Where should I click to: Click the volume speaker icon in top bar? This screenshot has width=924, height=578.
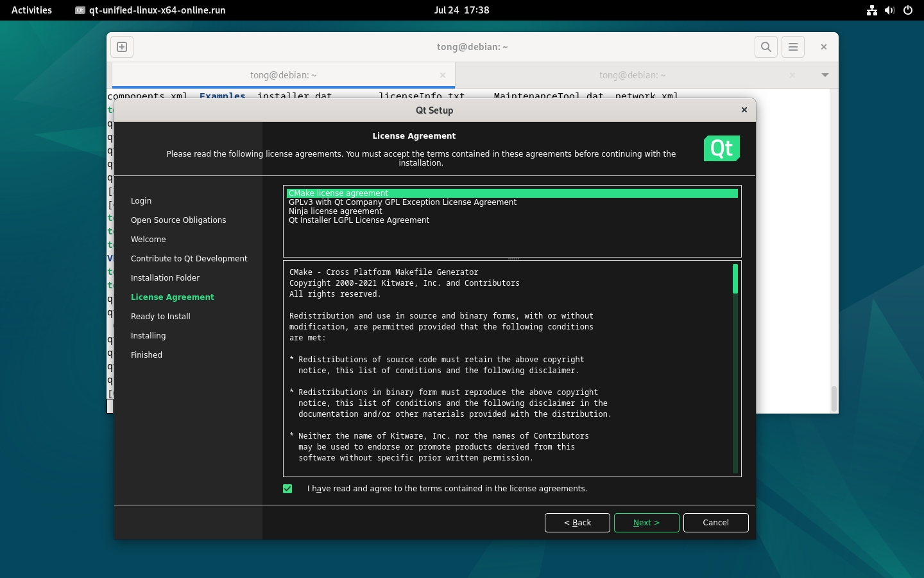pyautogui.click(x=889, y=10)
